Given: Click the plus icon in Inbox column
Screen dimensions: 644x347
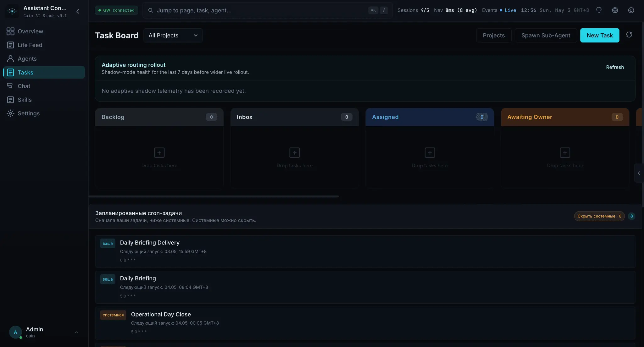Looking at the screenshot, I should 295,153.
